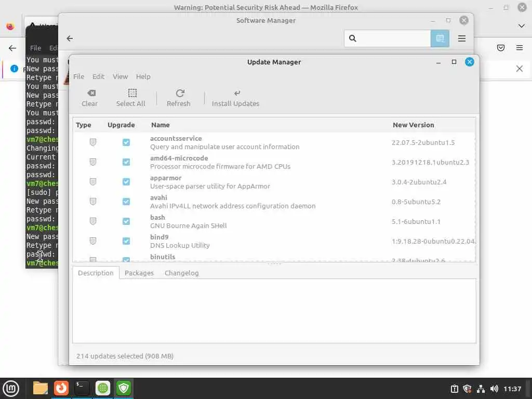This screenshot has width=532, height=399.
Task: Switch to Update Manager taskbar shield icon
Action: click(x=124, y=388)
